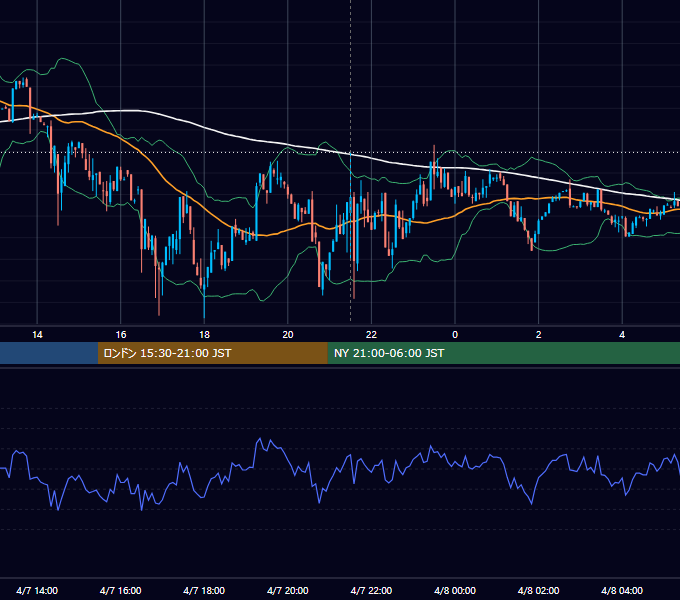Viewport: 680px width, 600px height.
Task: Click the 2 hour axis label
Action: point(539,335)
